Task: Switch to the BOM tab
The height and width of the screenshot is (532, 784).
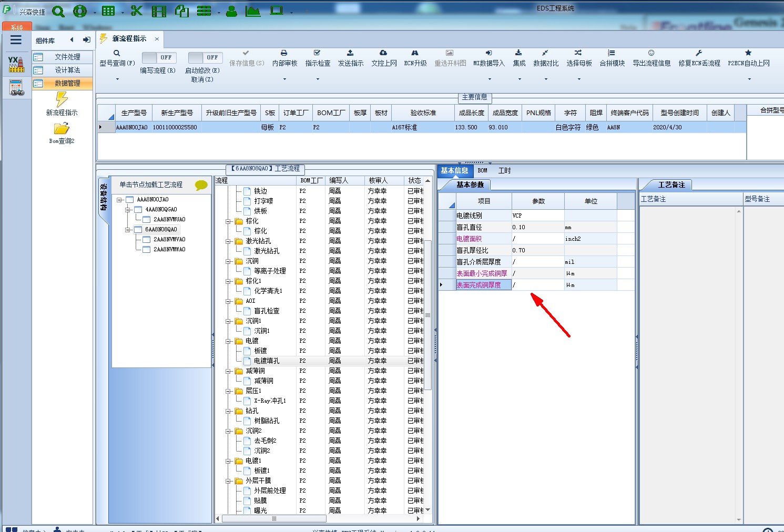Action: pyautogui.click(x=482, y=170)
